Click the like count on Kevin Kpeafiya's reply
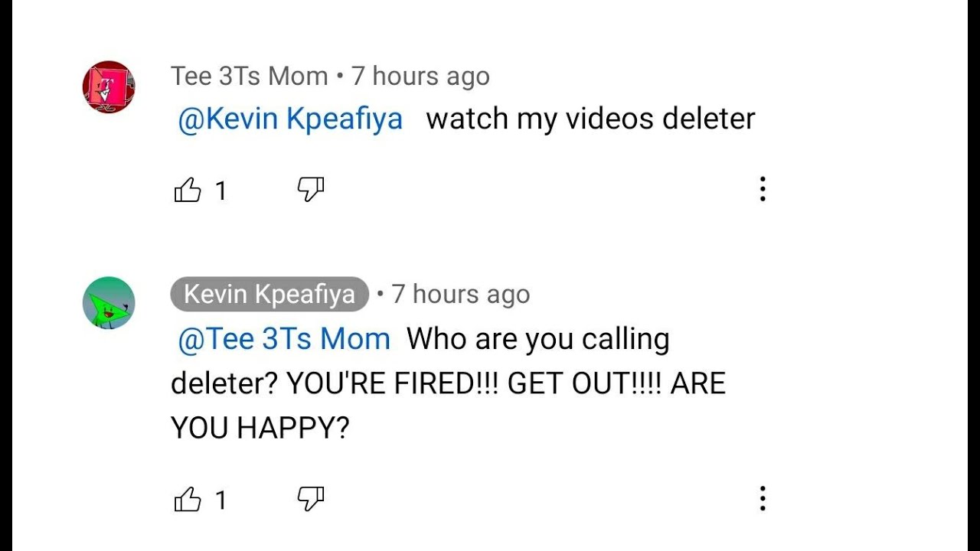Viewport: 980px width, 551px height. click(220, 500)
